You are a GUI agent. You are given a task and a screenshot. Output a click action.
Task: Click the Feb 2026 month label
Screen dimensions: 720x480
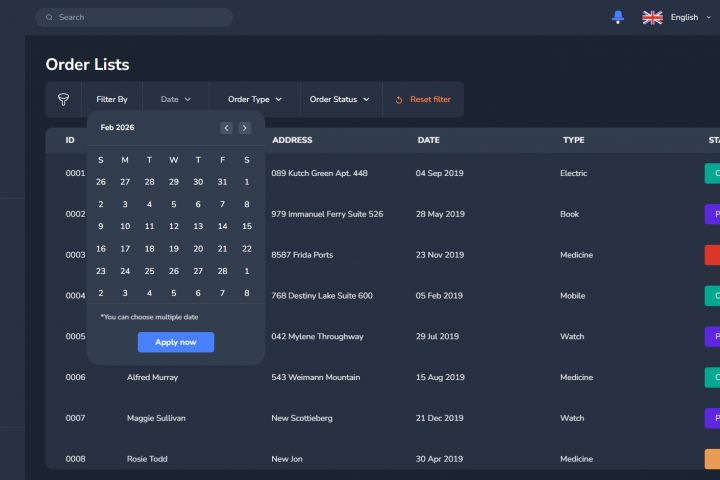(117, 127)
